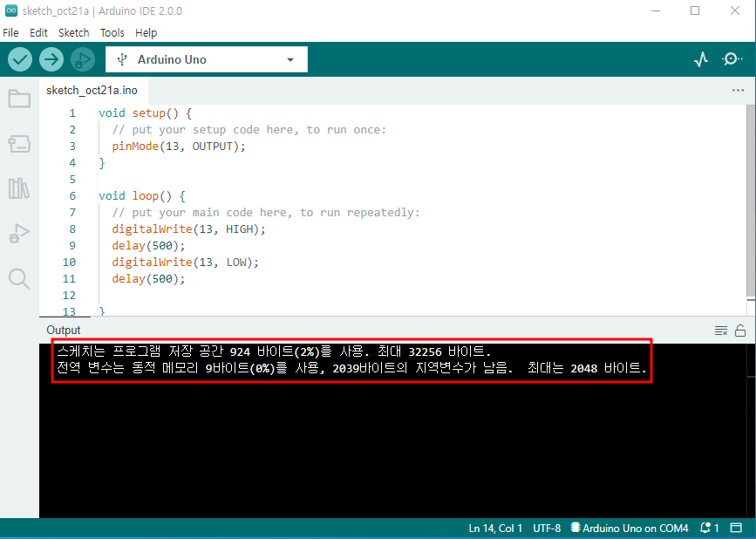Image resolution: width=756 pixels, height=539 pixels.
Task: Click delay(500) on line 11
Action: 148,279
